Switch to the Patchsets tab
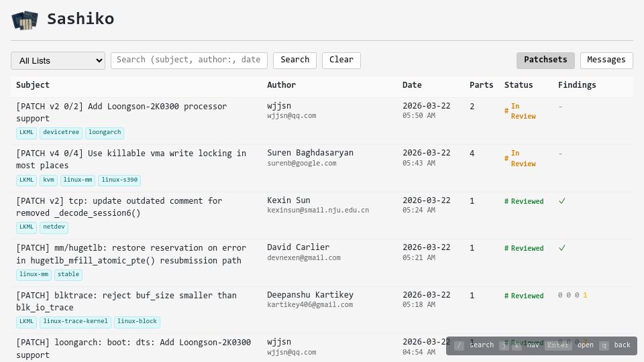 click(x=545, y=60)
